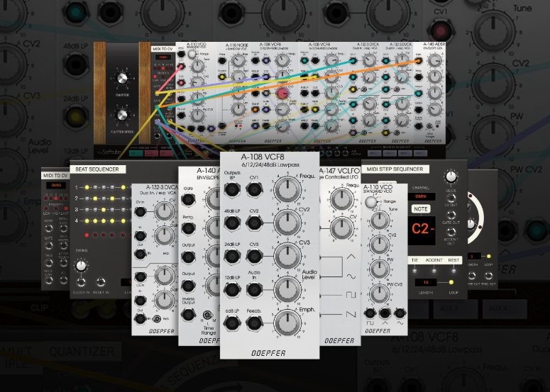Click TIE button on MIDI Step Sequencer

415,271
